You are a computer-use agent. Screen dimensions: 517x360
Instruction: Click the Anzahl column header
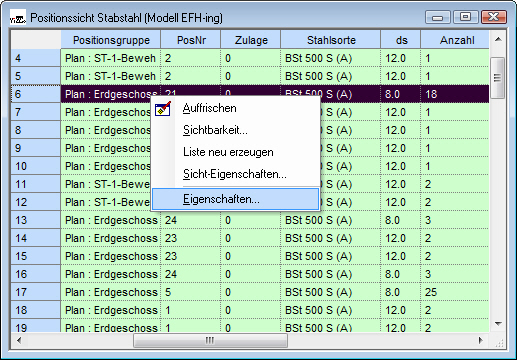pos(455,40)
